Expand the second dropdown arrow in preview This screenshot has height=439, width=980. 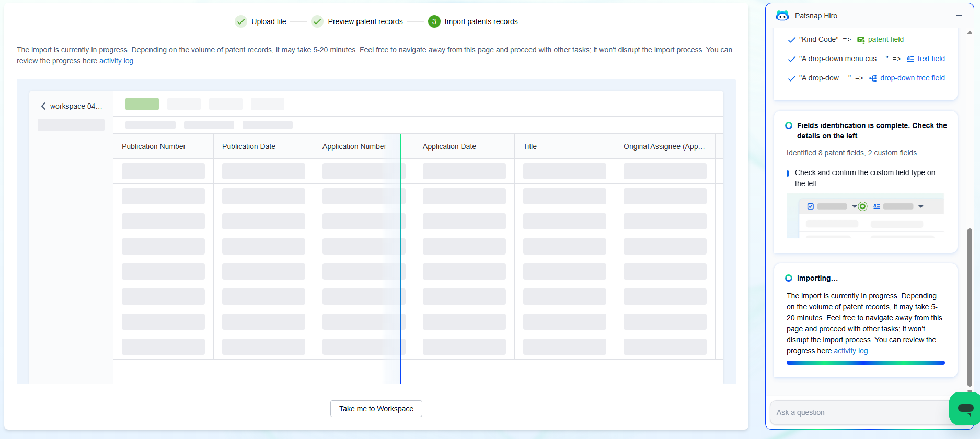(921, 206)
